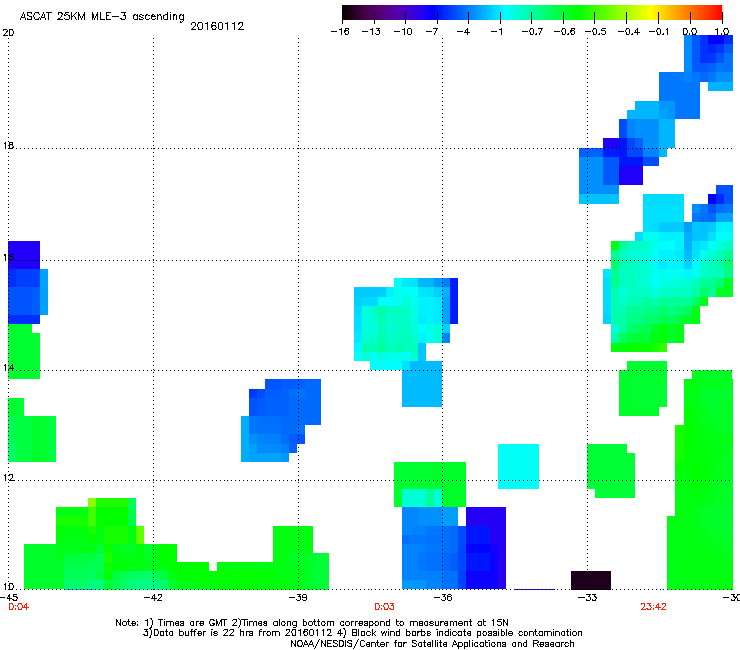This screenshot has height=650, width=740.
Task: Click the latitude 20 axis label
Action: (8, 33)
